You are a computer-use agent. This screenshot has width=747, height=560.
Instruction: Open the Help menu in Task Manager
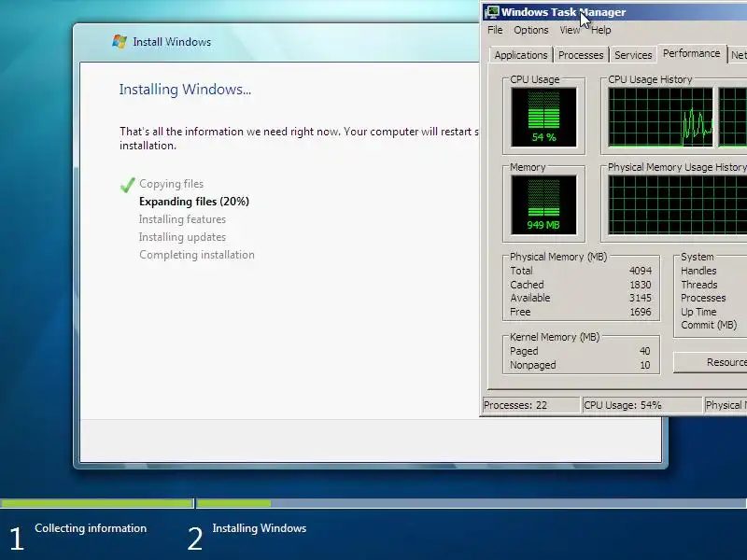click(601, 30)
